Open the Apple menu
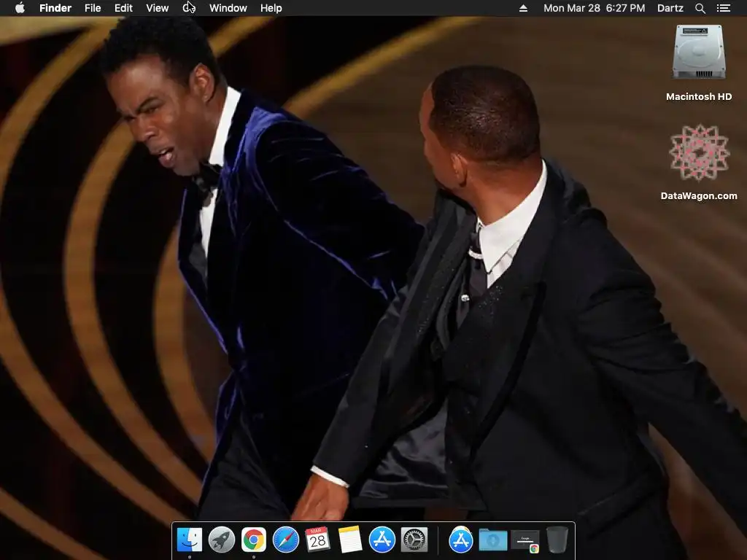The image size is (747, 560). (x=20, y=8)
